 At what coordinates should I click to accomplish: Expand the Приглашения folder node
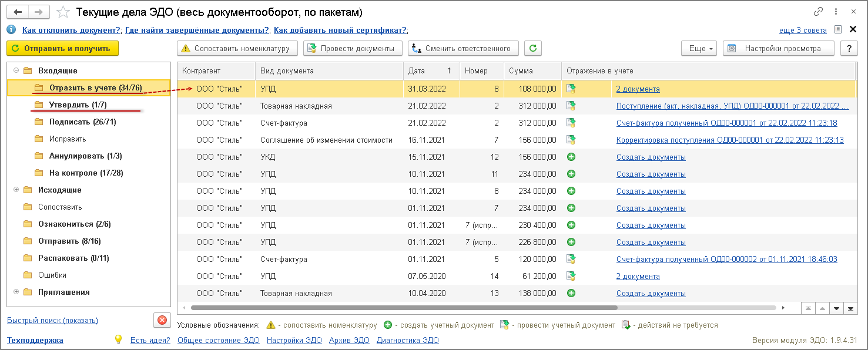[x=16, y=292]
